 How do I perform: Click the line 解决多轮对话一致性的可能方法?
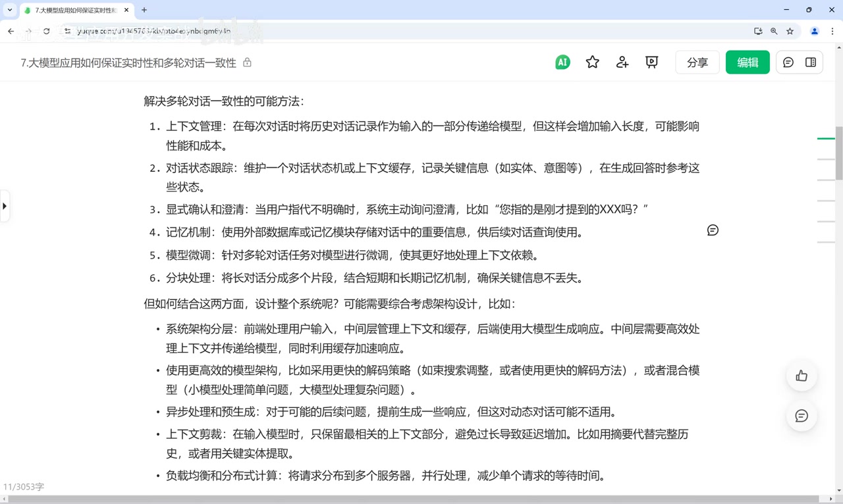pos(224,101)
